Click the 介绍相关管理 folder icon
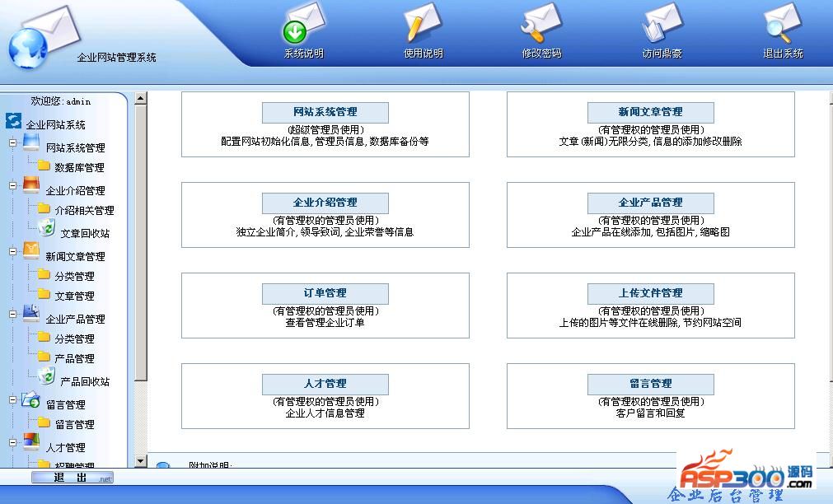 [x=44, y=208]
